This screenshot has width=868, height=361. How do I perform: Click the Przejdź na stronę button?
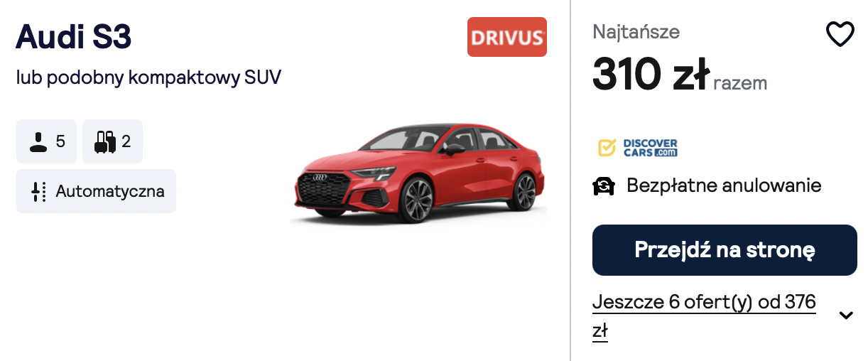pyautogui.click(x=725, y=250)
